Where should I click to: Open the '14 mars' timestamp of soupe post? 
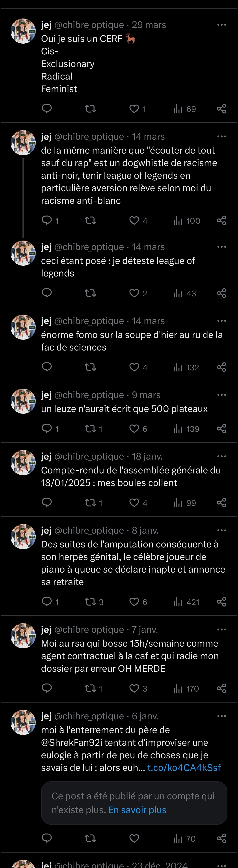[x=148, y=321]
